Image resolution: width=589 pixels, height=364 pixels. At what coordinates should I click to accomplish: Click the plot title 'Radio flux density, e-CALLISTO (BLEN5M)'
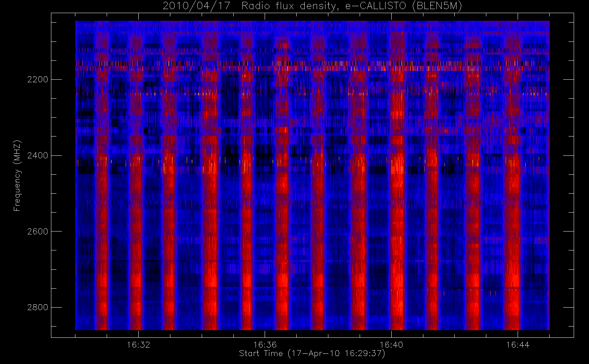352,6
